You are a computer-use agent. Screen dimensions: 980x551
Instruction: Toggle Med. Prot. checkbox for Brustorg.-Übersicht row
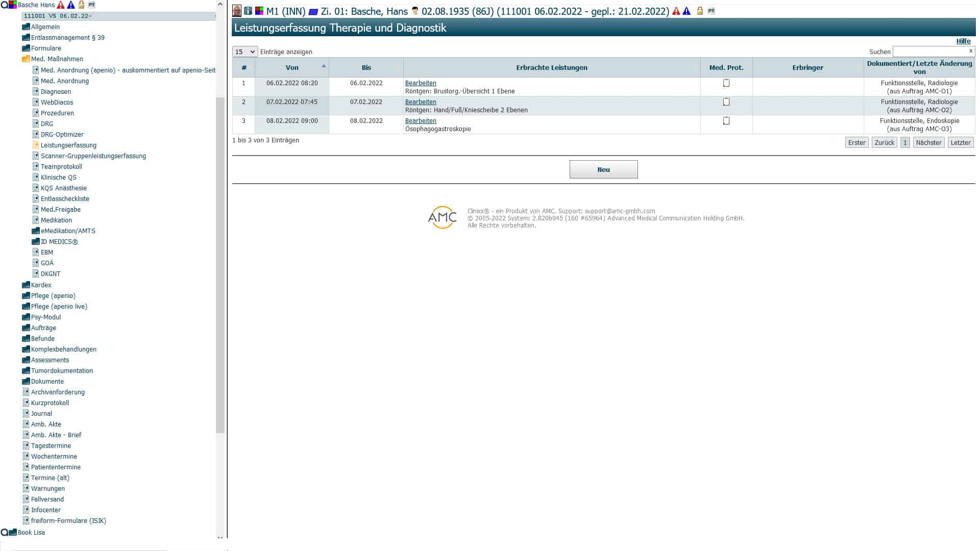coord(726,83)
